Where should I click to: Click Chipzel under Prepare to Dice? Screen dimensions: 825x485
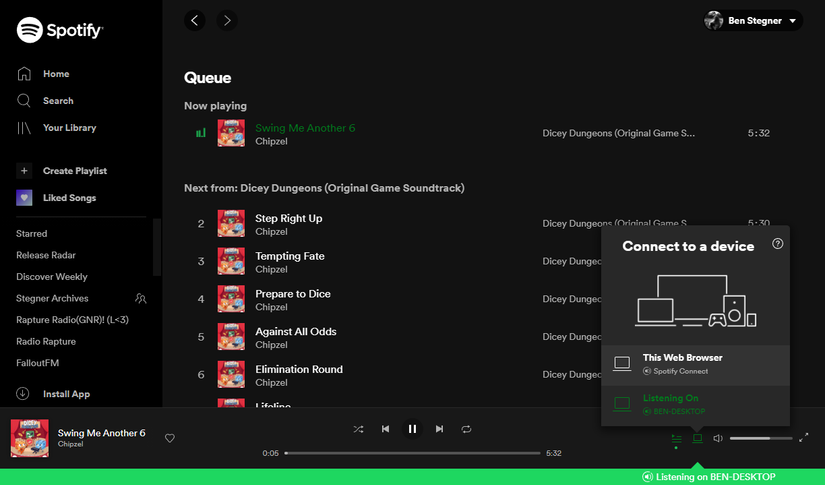click(x=271, y=307)
